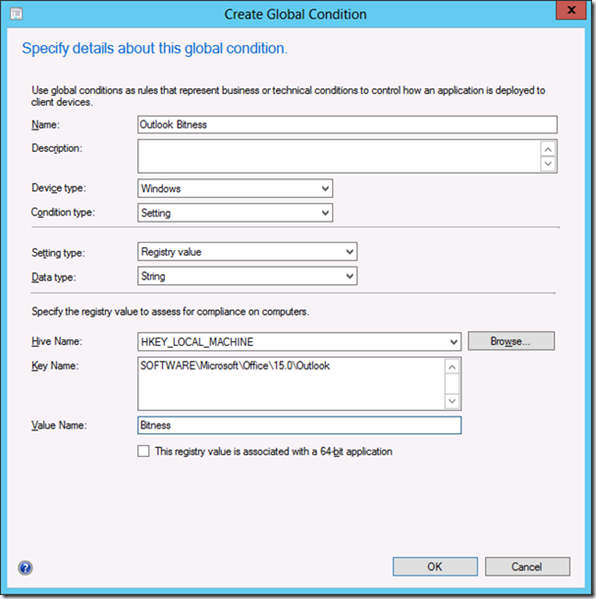Click into the Name text field
596x599 pixels.
(x=347, y=125)
